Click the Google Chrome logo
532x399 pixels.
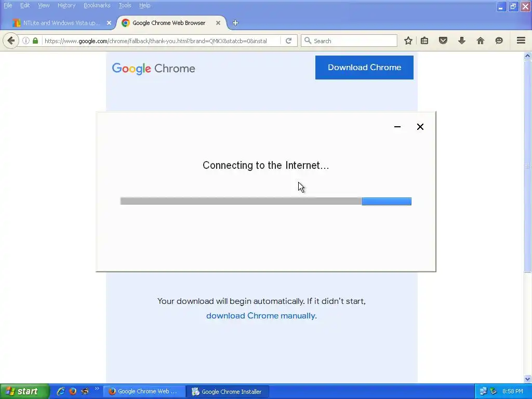tap(153, 69)
